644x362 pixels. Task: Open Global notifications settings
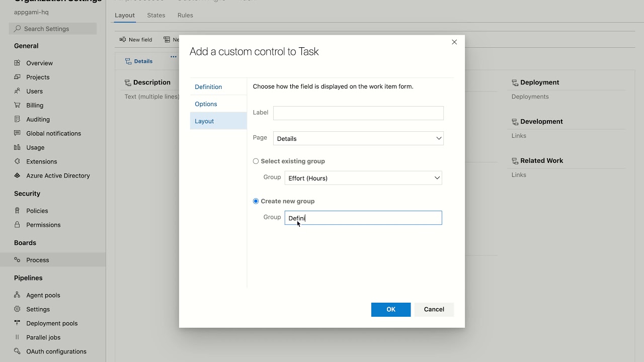point(54,133)
